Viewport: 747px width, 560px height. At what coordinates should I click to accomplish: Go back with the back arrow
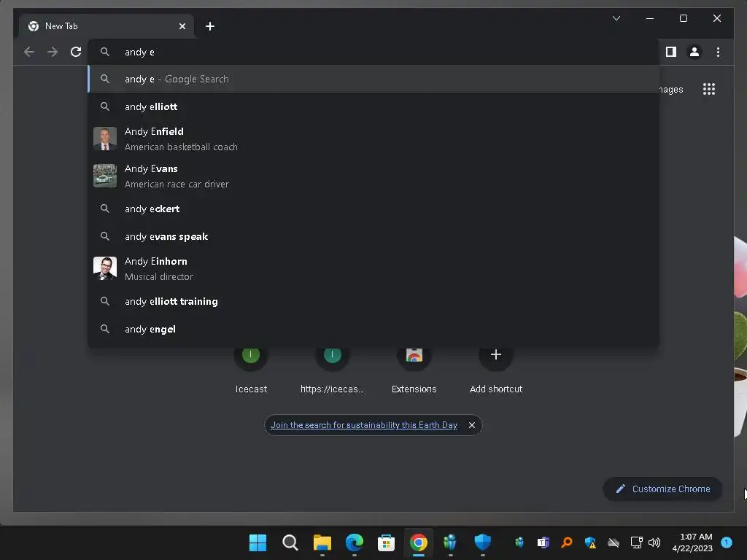(x=29, y=52)
